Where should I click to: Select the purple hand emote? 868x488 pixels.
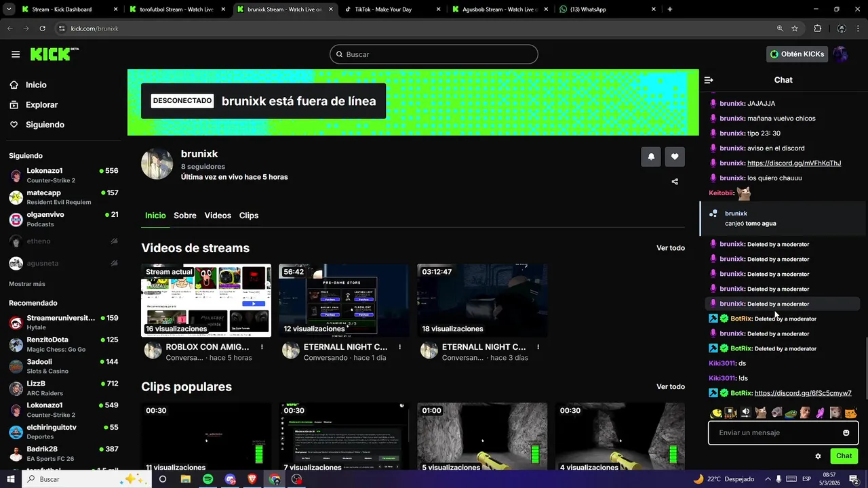click(821, 413)
